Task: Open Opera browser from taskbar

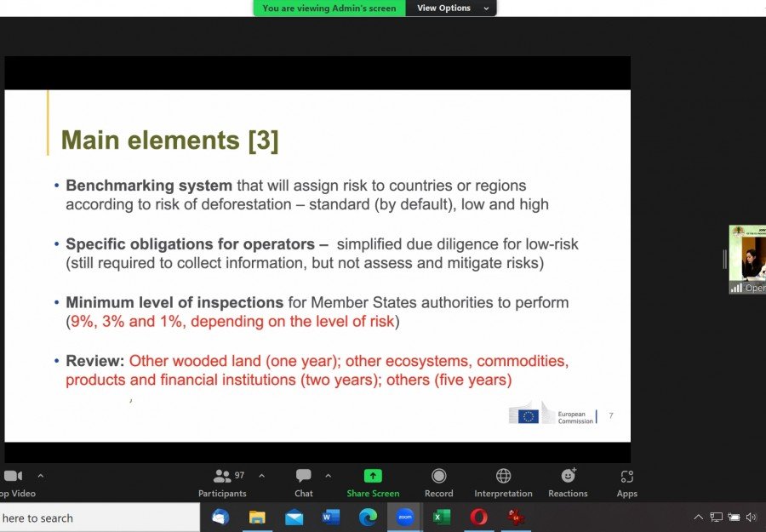Action: coord(478,518)
